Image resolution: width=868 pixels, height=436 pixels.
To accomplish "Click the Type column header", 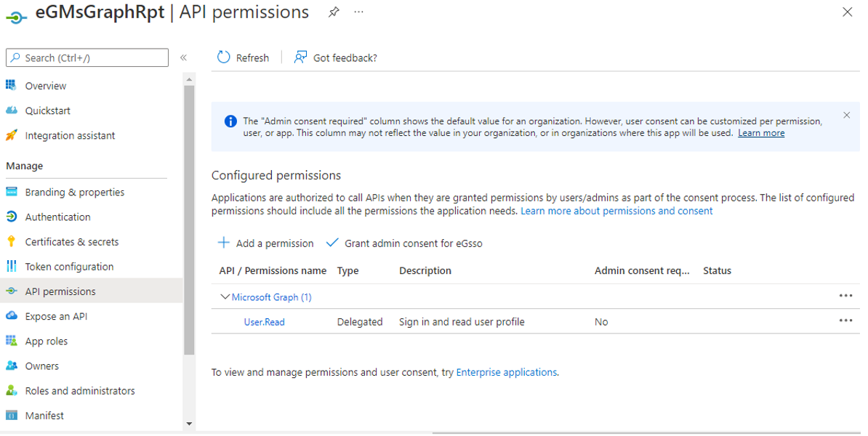I will (347, 270).
